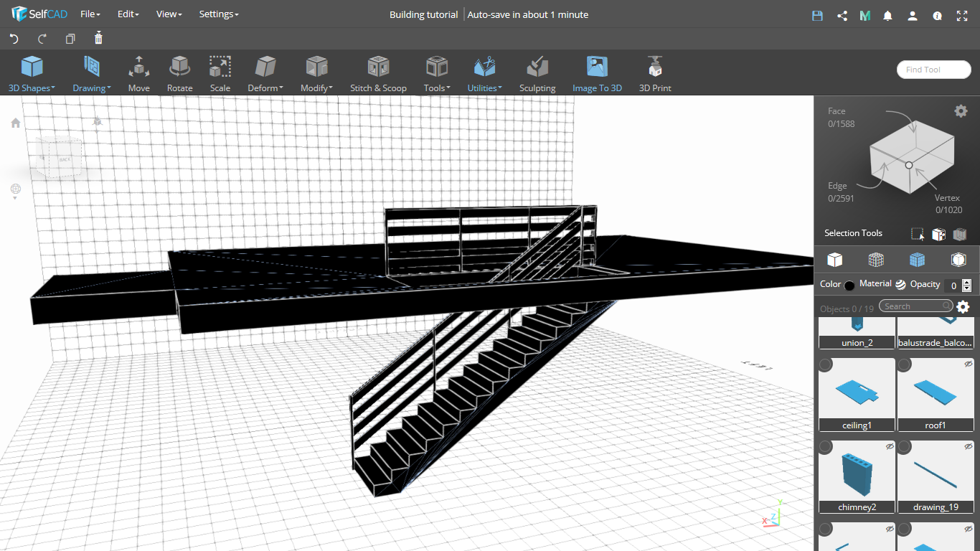Toggle Vertex selection mode
The image size is (980, 551).
(x=948, y=204)
